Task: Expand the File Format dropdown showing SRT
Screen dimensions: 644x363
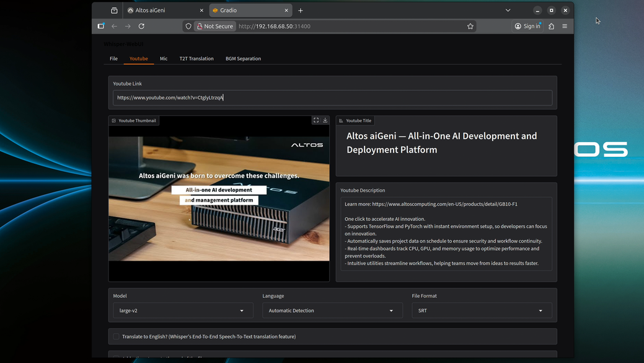Action: click(482, 310)
